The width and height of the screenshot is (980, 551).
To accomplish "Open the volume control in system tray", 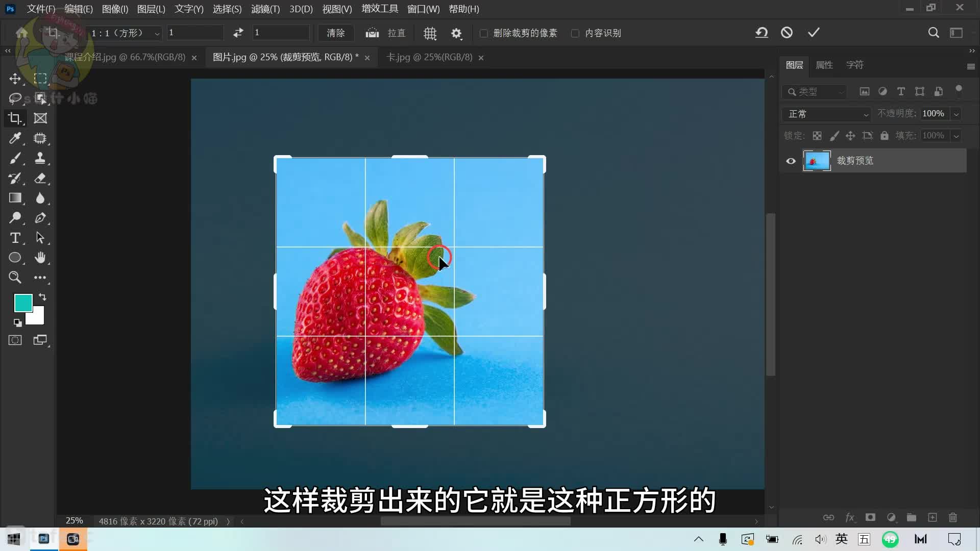I will coord(820,539).
